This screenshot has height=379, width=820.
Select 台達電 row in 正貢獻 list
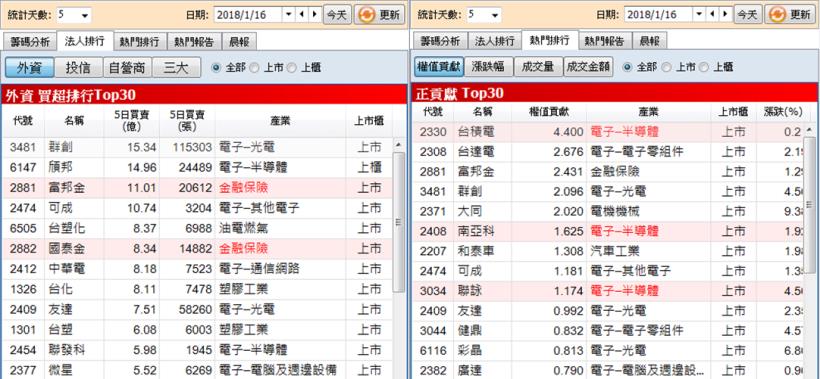point(609,152)
